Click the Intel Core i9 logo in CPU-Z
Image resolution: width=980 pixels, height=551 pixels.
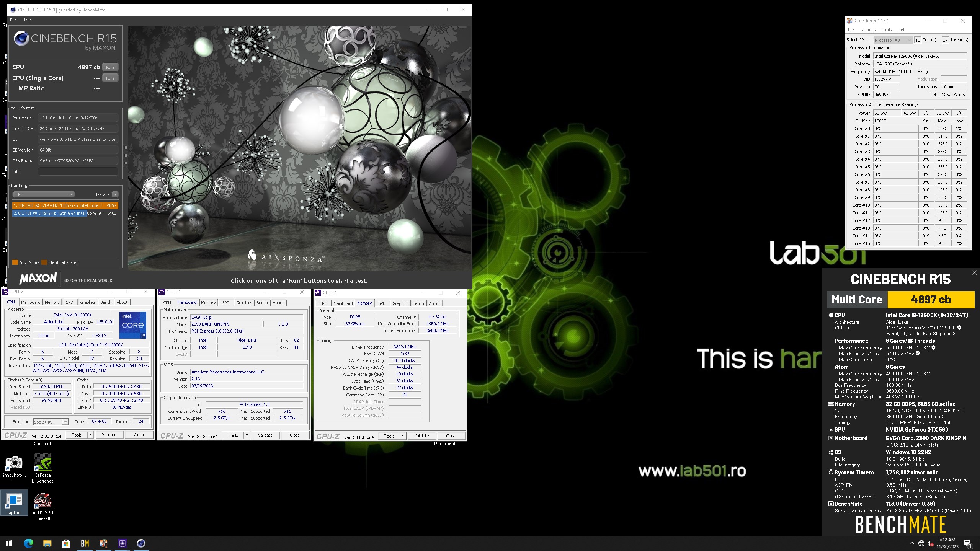coord(132,325)
